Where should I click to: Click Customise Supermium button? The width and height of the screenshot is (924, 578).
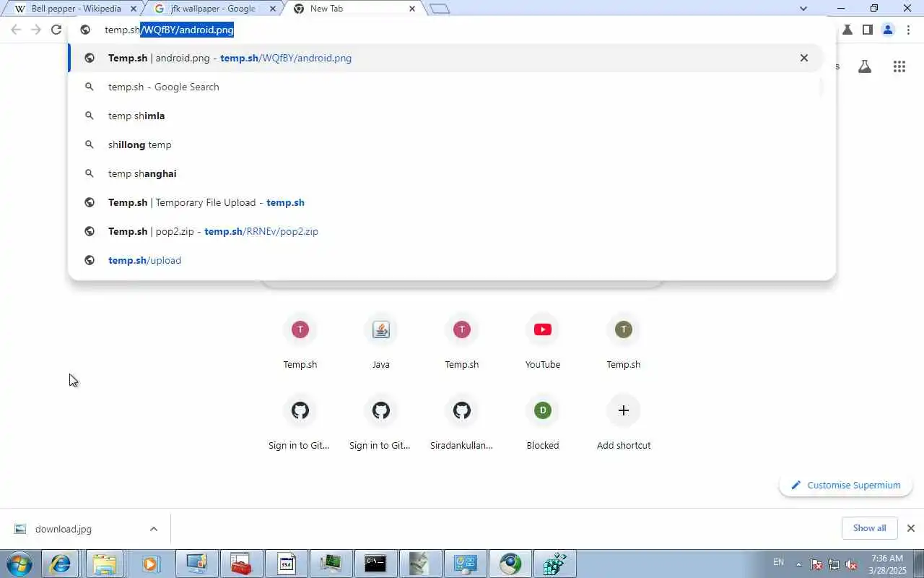click(846, 485)
